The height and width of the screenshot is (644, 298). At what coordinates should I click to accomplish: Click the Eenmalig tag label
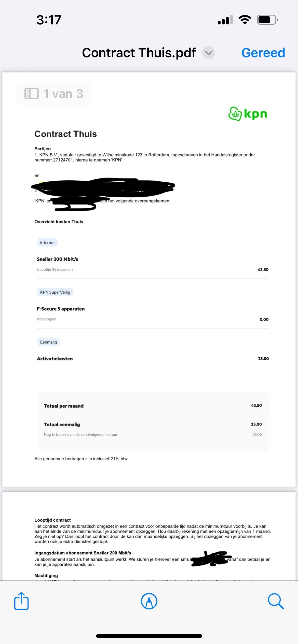49,342
